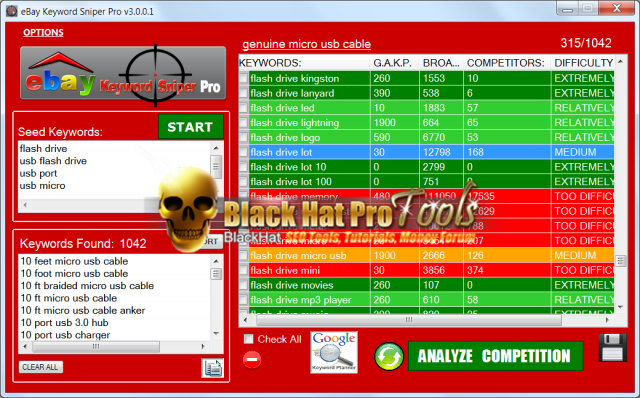Select the 'flash drive mp3 player' row
Image resolution: width=640 pixels, height=398 pixels.
click(x=427, y=300)
